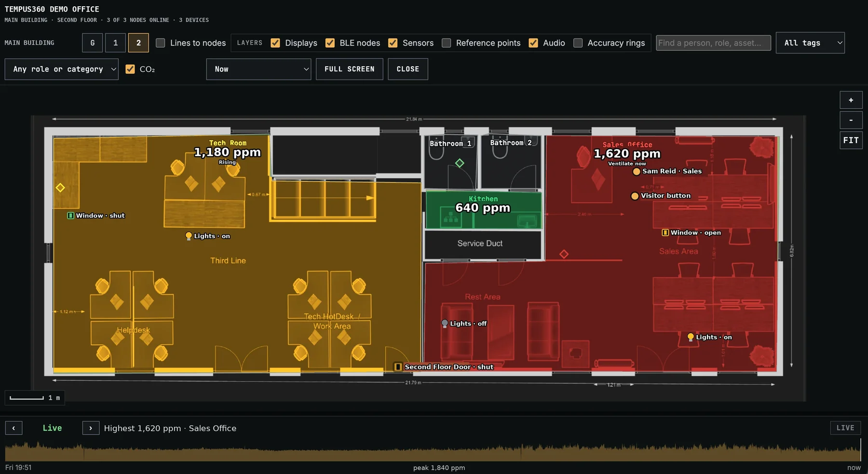The image size is (868, 474).
Task: Click the Highest 1,620 ppm Sales Office text
Action: 170,428
